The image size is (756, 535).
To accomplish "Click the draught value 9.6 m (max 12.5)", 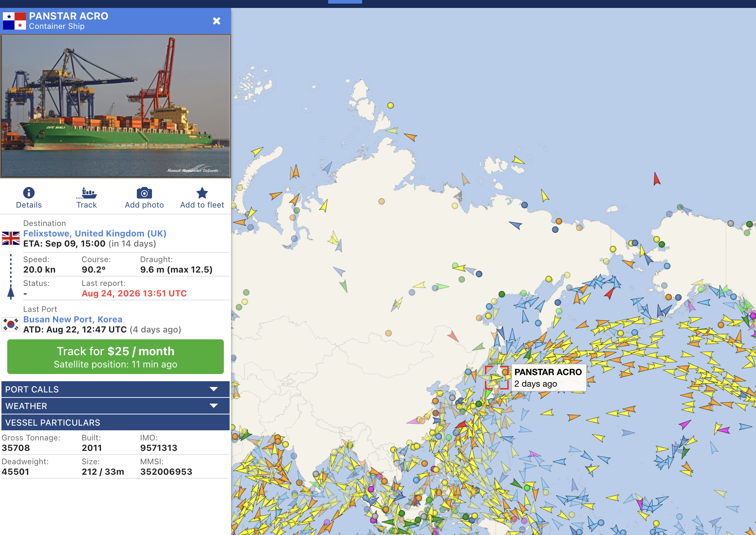I will click(x=176, y=270).
